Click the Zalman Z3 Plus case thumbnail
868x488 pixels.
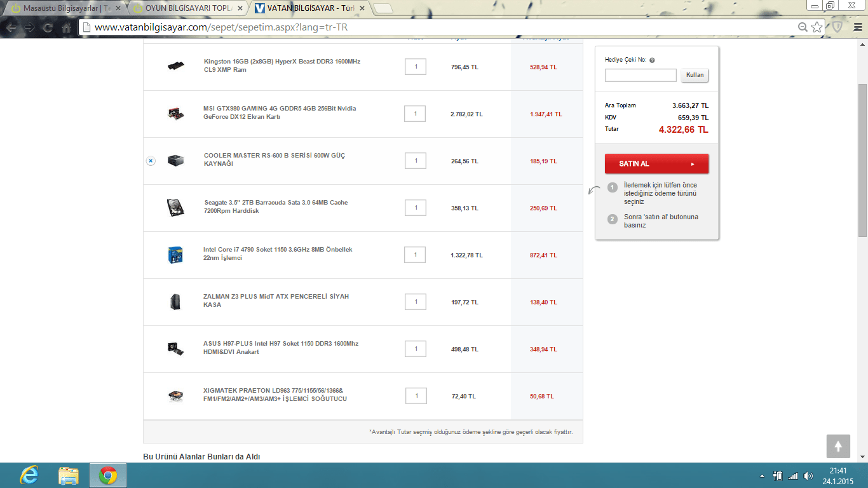point(175,302)
